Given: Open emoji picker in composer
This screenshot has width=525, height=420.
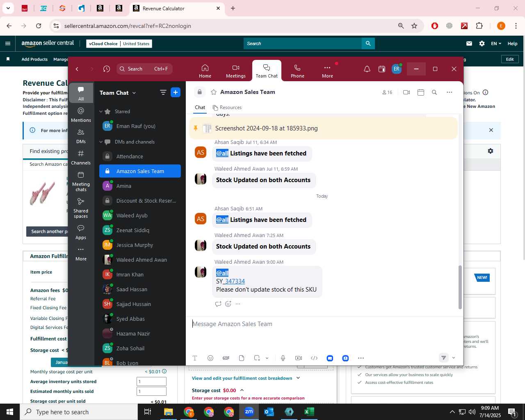Looking at the screenshot, I should [210, 358].
